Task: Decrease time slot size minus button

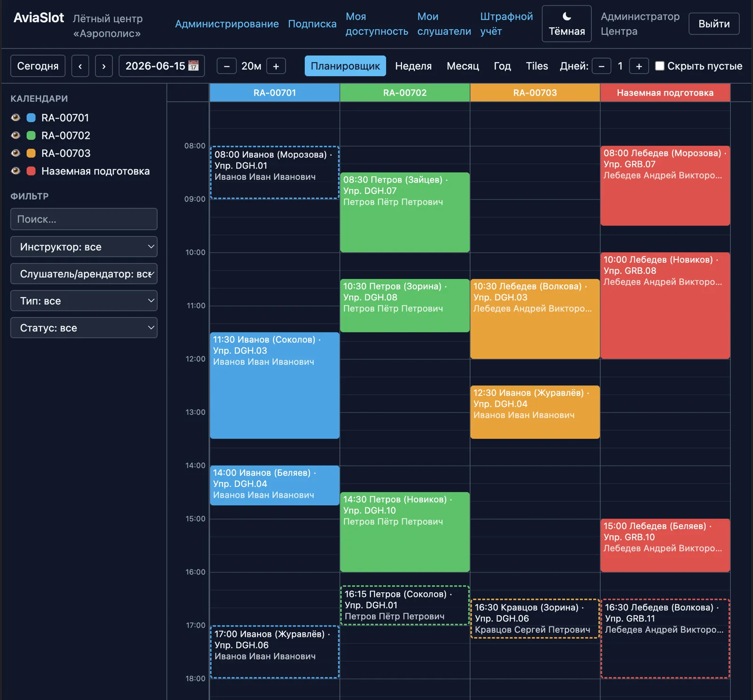Action: pyautogui.click(x=226, y=66)
